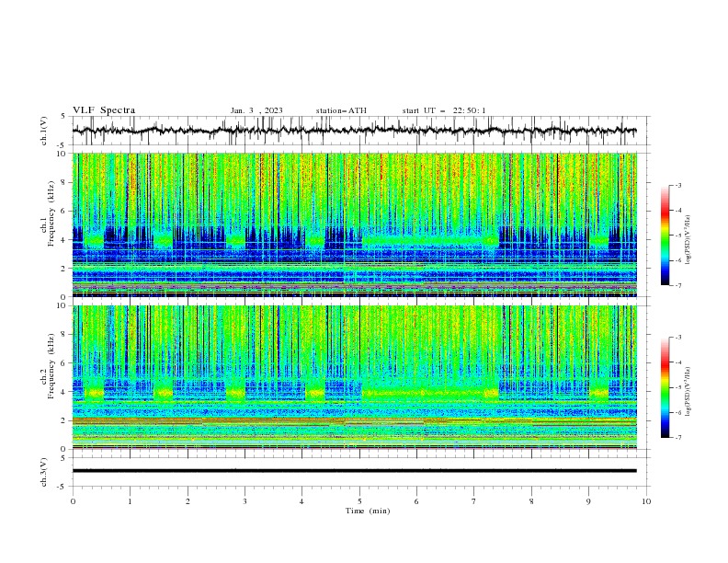Click the Time axis tick label "0"
Image resolution: width=728 pixels, height=563 pixels.
(73, 501)
